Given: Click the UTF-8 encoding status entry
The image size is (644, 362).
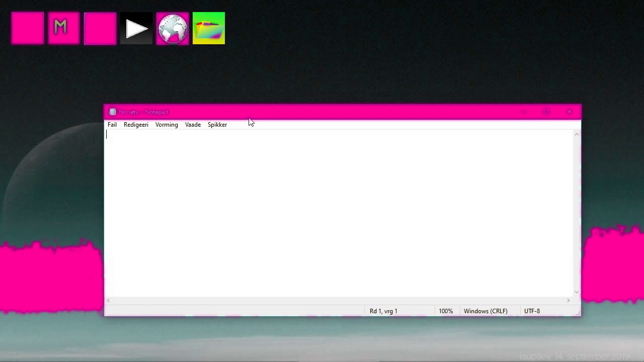Looking at the screenshot, I should point(532,311).
